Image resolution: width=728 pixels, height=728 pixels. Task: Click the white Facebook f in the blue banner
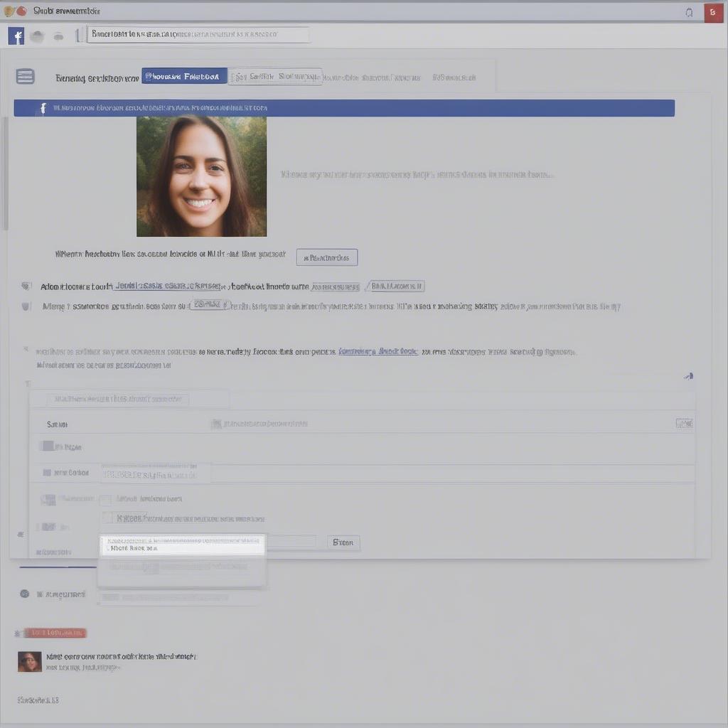point(43,108)
